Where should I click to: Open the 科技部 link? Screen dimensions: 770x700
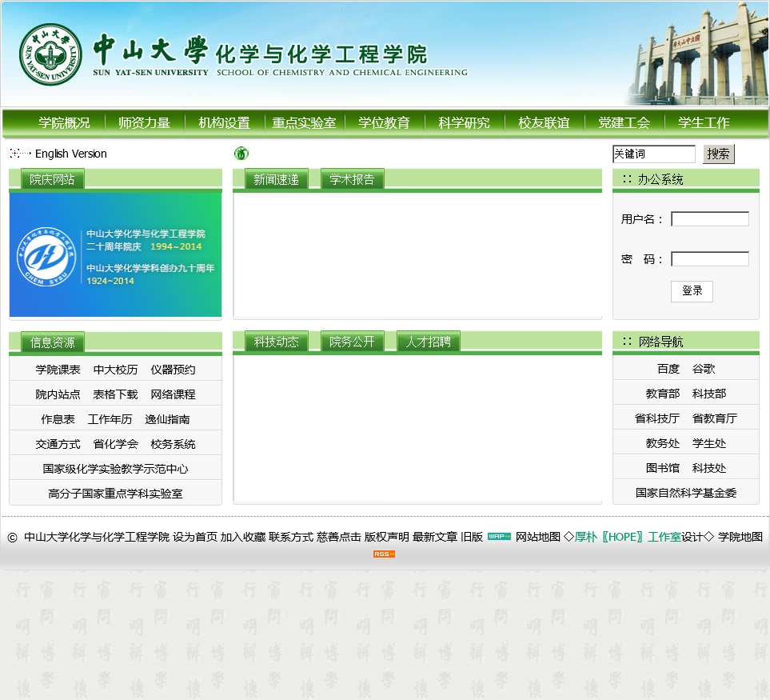(x=709, y=394)
